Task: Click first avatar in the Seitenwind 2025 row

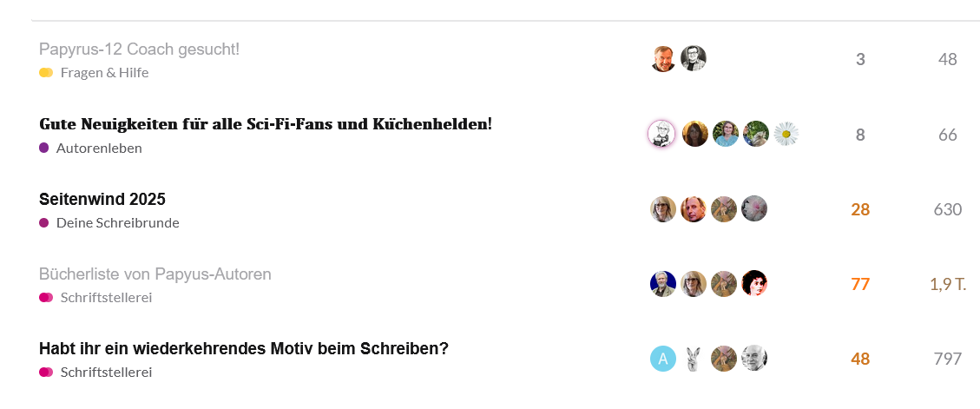Action: point(663,208)
